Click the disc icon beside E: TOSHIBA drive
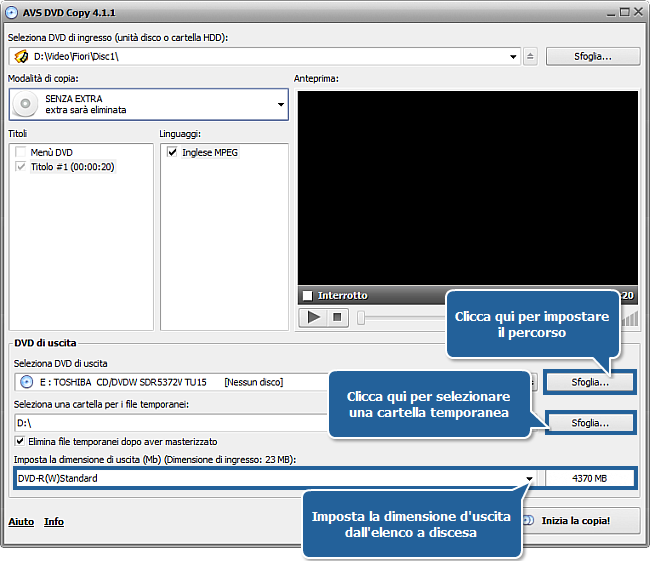650x561 pixels. [27, 382]
